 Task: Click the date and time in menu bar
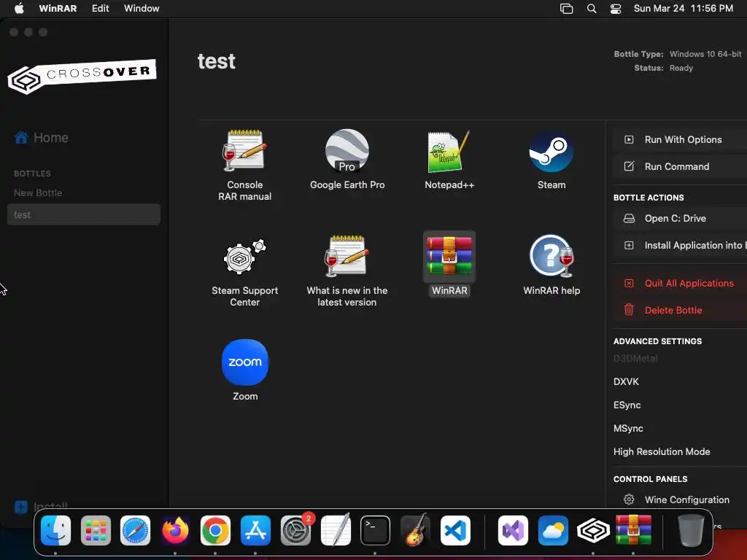point(683,9)
